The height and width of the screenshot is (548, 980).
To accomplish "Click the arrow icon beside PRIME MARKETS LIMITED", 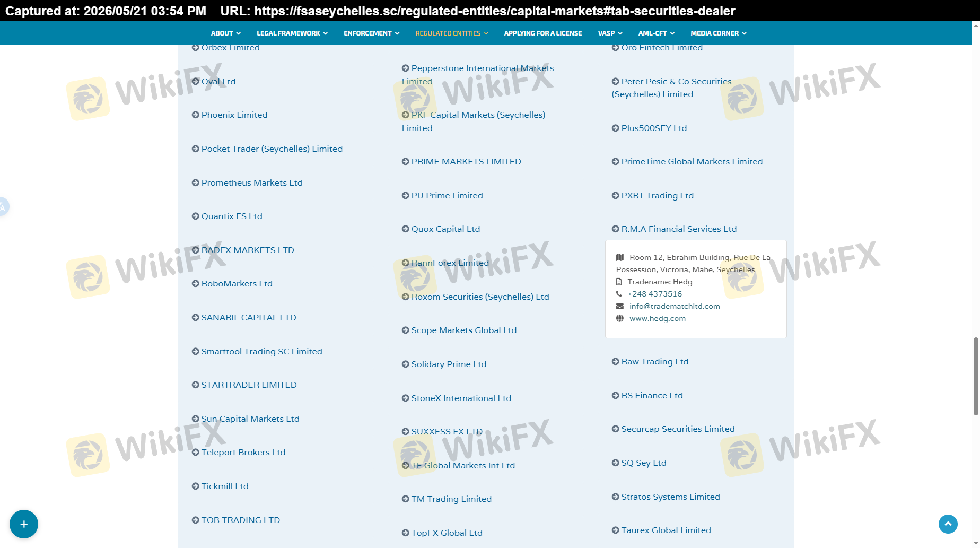I will coord(405,161).
